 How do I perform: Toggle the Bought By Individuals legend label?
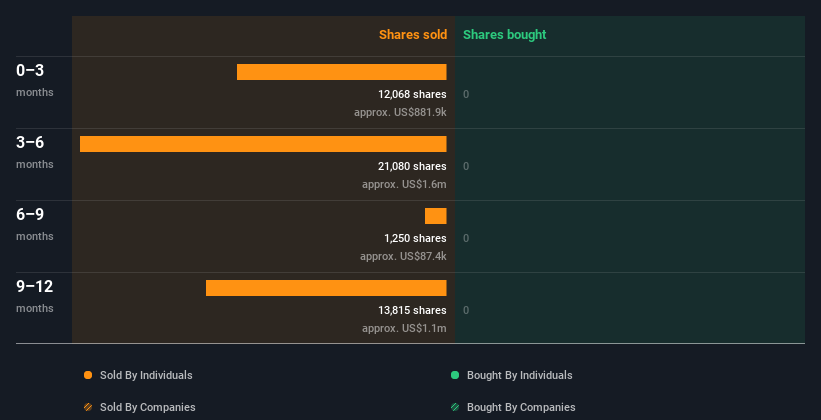[519, 375]
